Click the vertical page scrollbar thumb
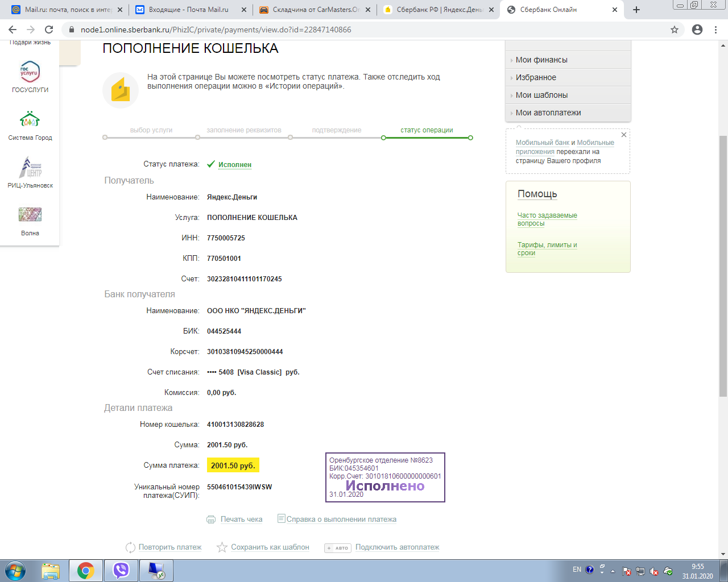The image size is (728, 582). 723,266
